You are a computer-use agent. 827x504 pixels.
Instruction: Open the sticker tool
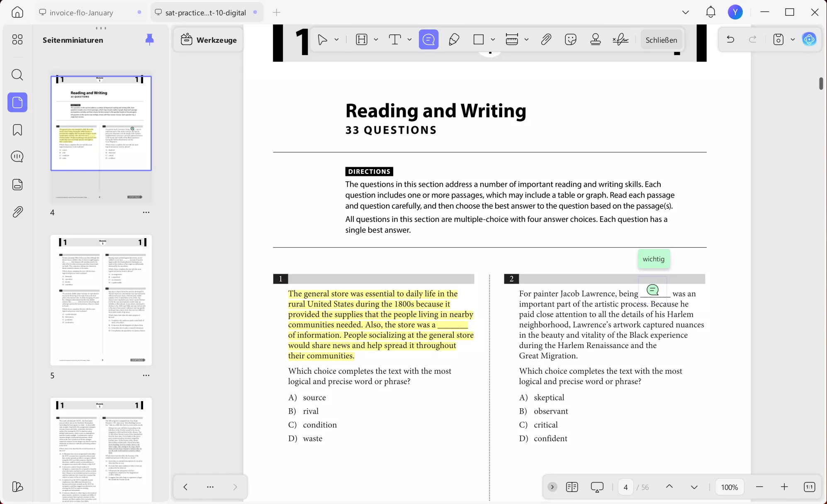pos(571,40)
